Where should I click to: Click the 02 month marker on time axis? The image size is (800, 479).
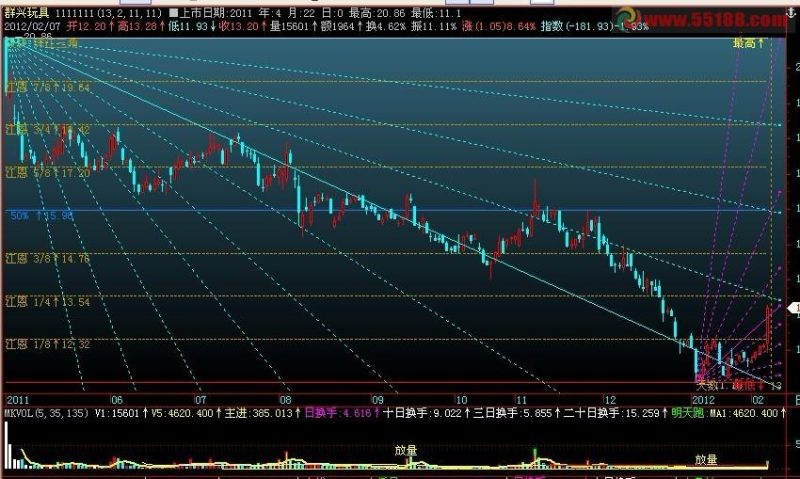pyautogui.click(x=758, y=400)
